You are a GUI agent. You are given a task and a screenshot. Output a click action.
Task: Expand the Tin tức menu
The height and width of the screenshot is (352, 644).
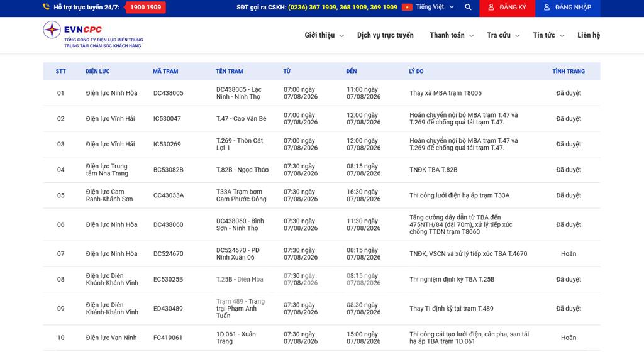pyautogui.click(x=548, y=35)
